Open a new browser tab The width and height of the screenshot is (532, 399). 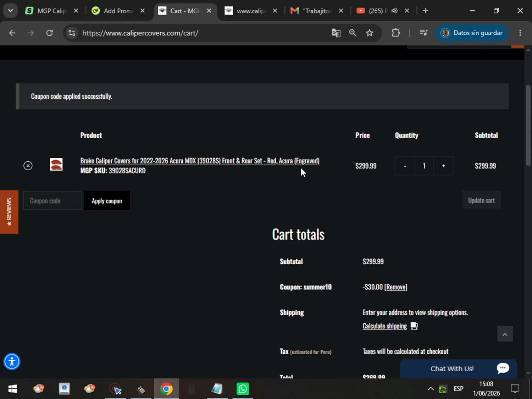(x=426, y=11)
